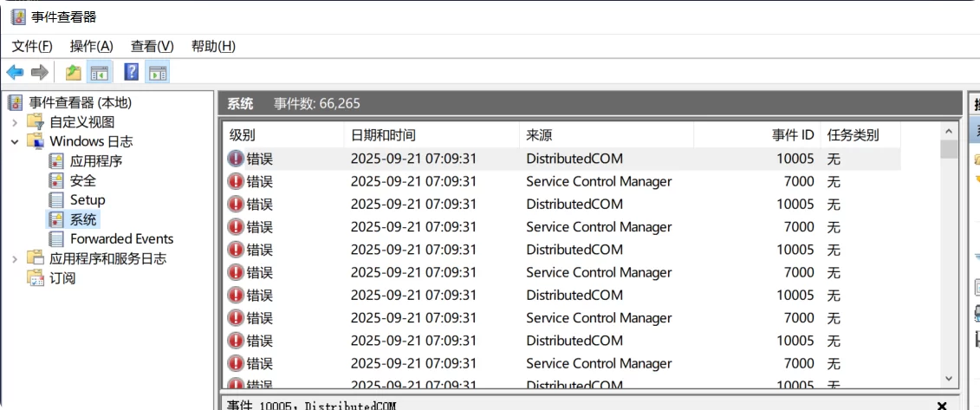Click the Back arrow in toolbar

(x=15, y=72)
